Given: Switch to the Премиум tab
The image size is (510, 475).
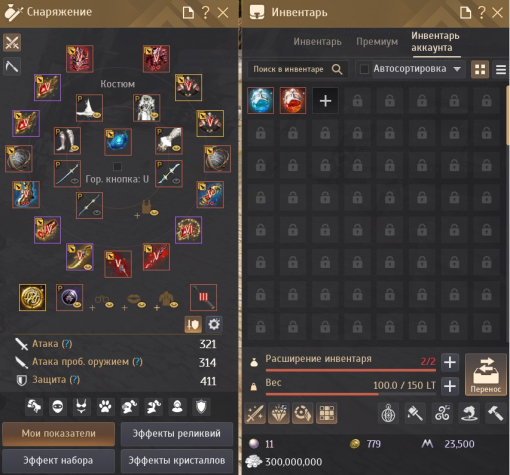Looking at the screenshot, I should point(377,42).
